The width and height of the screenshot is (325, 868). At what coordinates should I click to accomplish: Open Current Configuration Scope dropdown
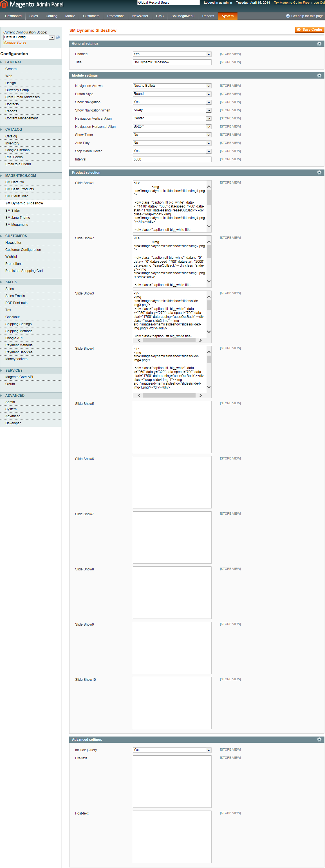[x=29, y=37]
